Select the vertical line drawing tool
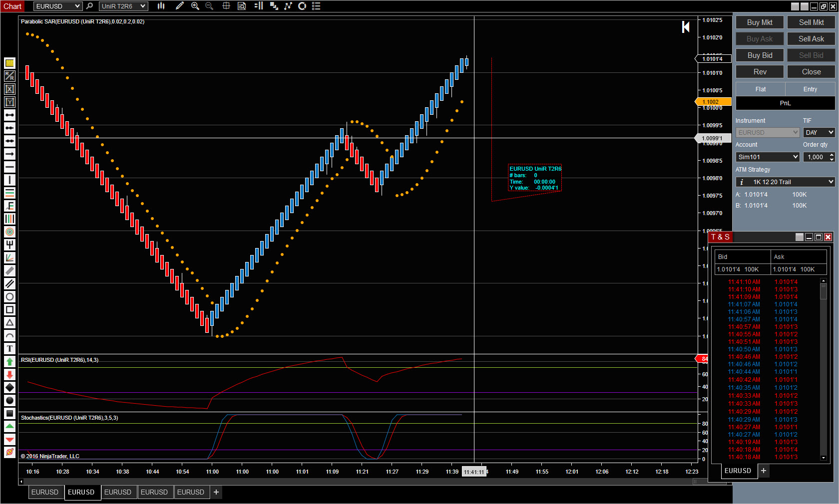Screen dimensions: 839x504 (9, 180)
